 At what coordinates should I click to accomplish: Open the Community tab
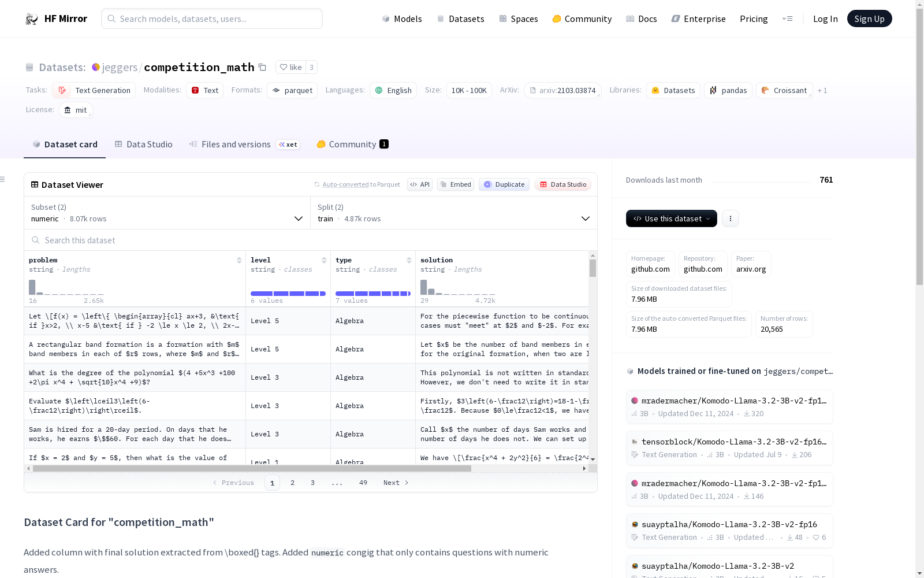(x=352, y=144)
